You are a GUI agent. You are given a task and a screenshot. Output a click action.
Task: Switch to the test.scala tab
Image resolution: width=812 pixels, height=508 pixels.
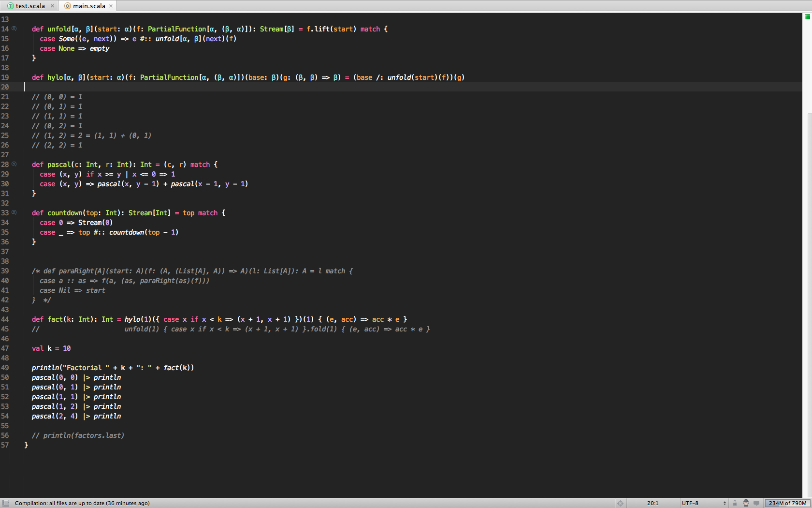(30, 6)
